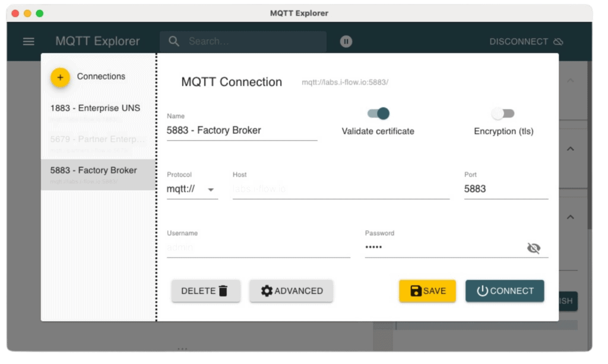Open the hamburger menu icon
The image size is (608, 364).
pyautogui.click(x=28, y=42)
